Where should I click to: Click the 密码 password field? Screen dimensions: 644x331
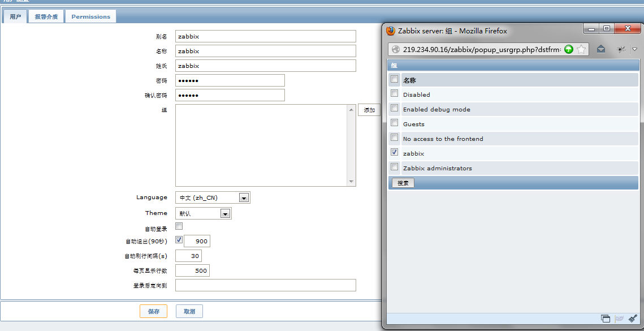(230, 80)
